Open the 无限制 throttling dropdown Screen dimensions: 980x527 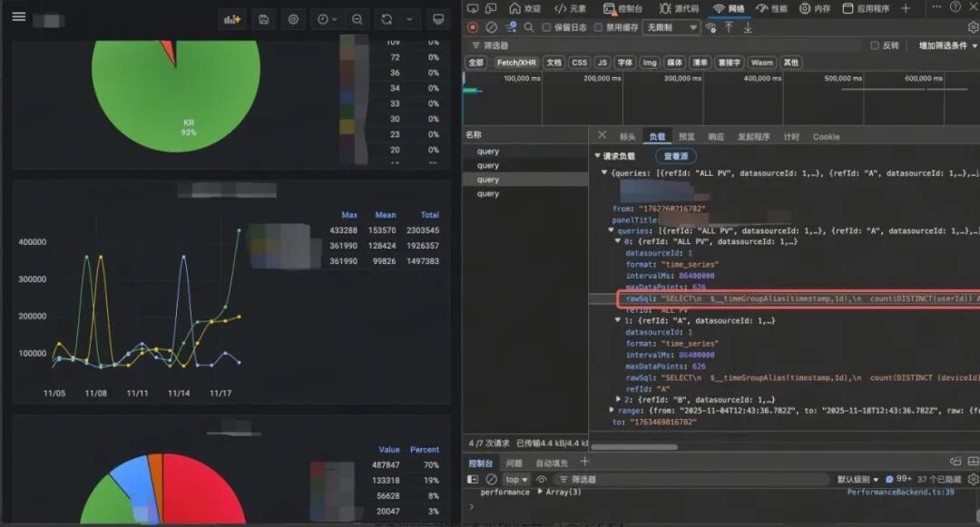(x=671, y=27)
